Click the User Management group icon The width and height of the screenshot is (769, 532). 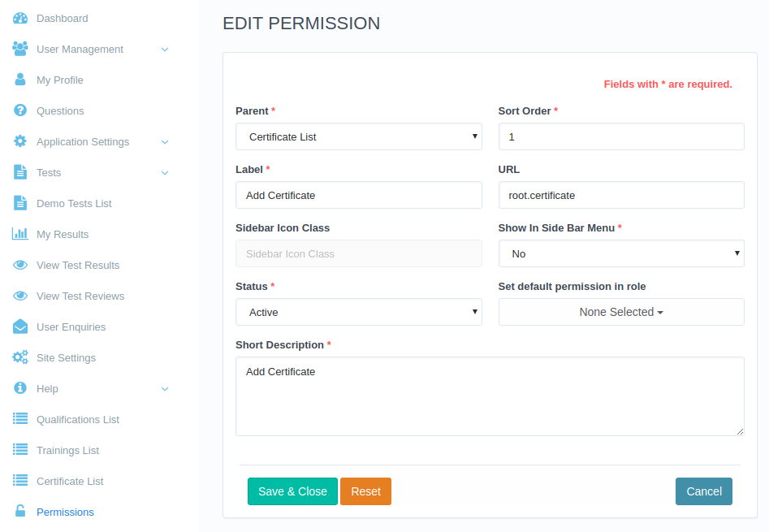point(20,49)
